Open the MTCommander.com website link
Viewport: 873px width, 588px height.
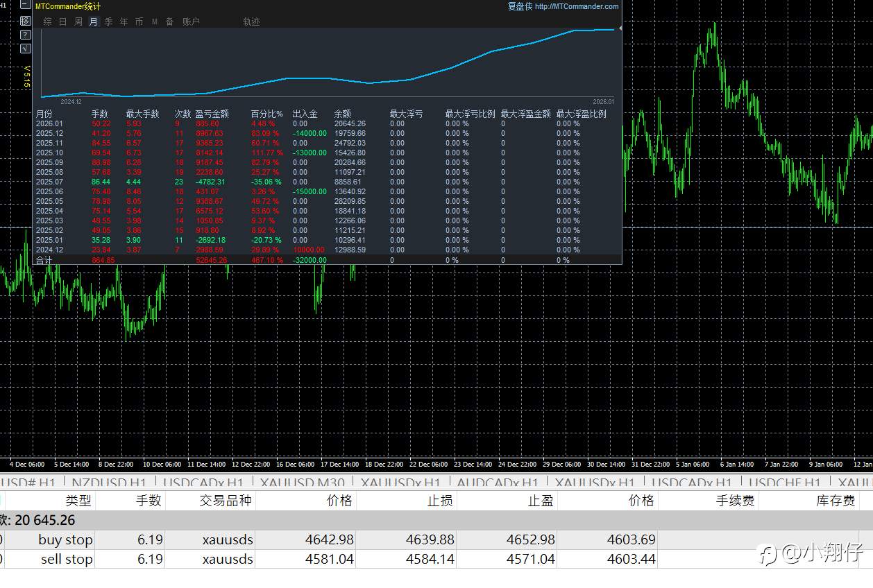(x=576, y=6)
